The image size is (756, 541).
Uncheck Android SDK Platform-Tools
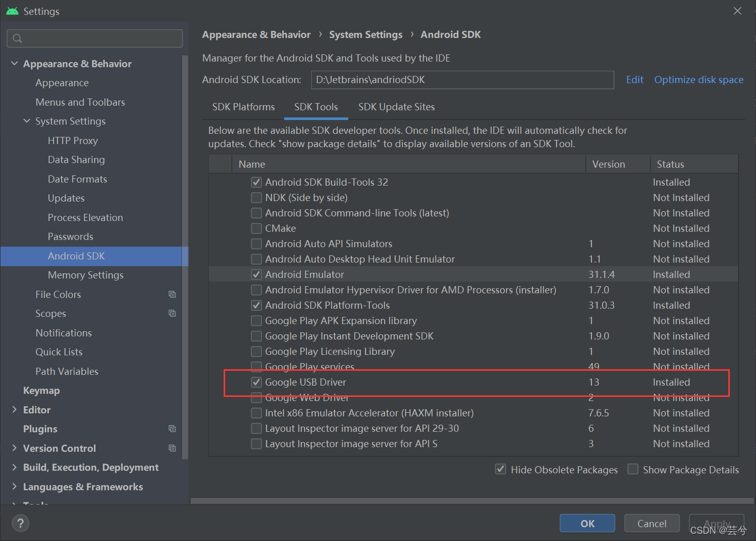point(256,305)
